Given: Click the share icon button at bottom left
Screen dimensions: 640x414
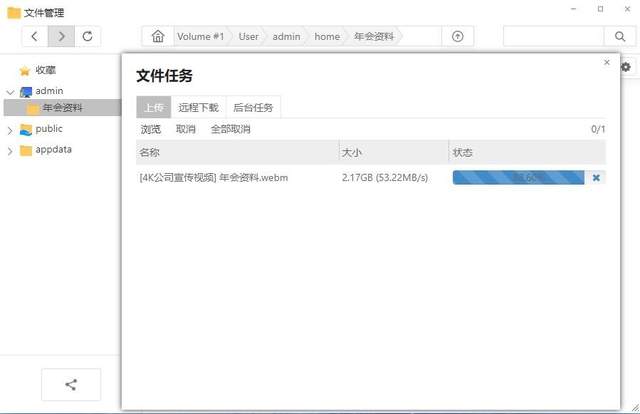Looking at the screenshot, I should point(71,384).
